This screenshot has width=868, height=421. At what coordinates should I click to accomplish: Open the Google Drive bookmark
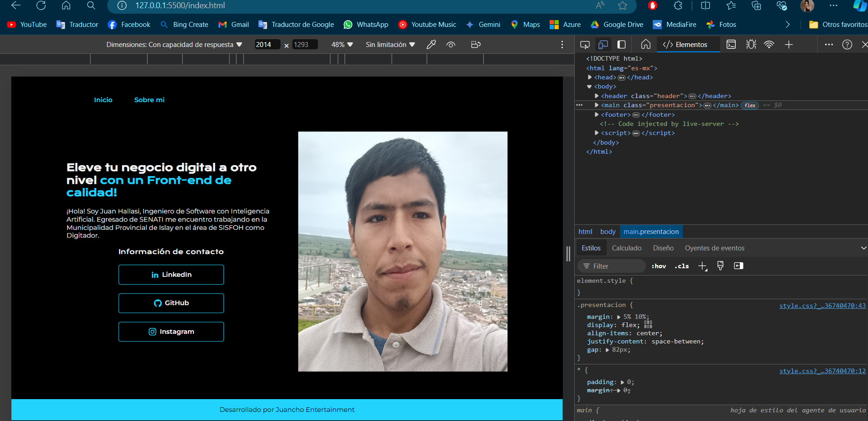tap(617, 25)
